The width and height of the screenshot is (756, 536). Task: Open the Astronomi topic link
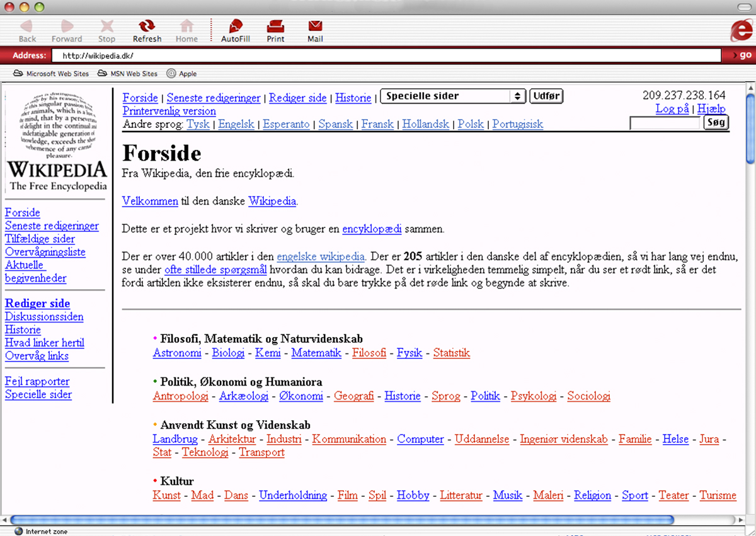(x=177, y=353)
